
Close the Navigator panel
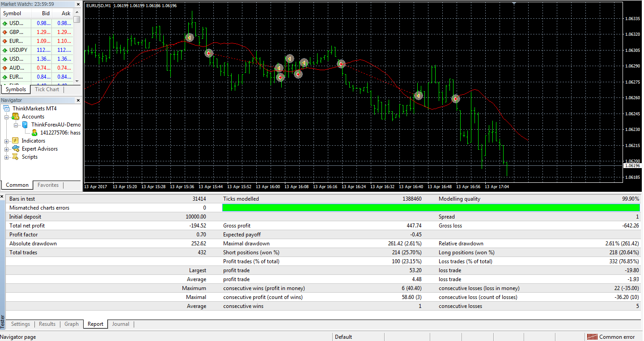tap(78, 101)
